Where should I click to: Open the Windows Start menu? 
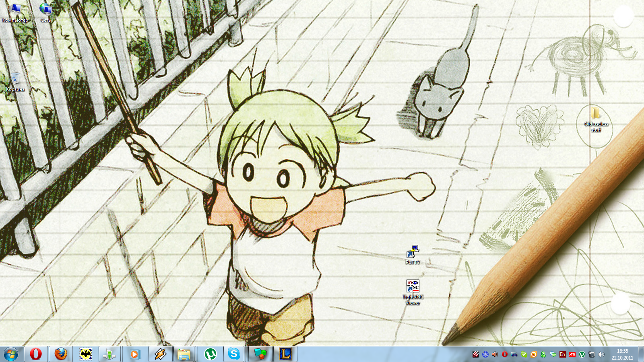click(11, 354)
